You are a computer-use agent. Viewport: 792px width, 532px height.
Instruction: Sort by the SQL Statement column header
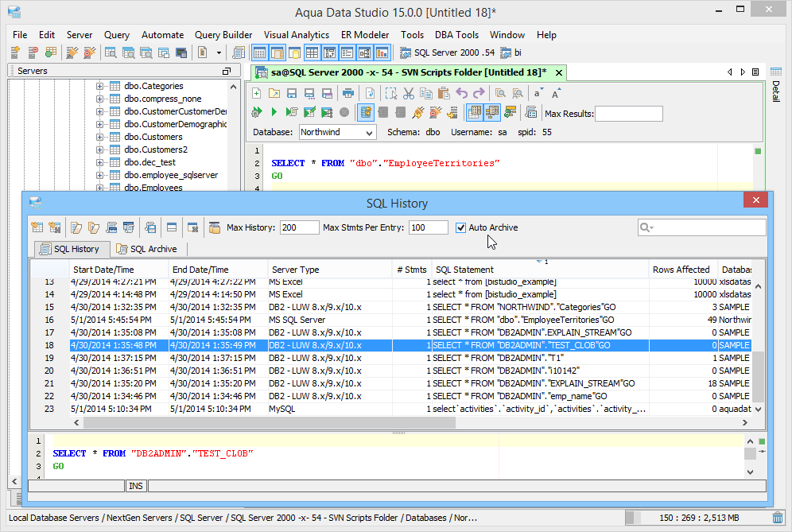point(540,270)
